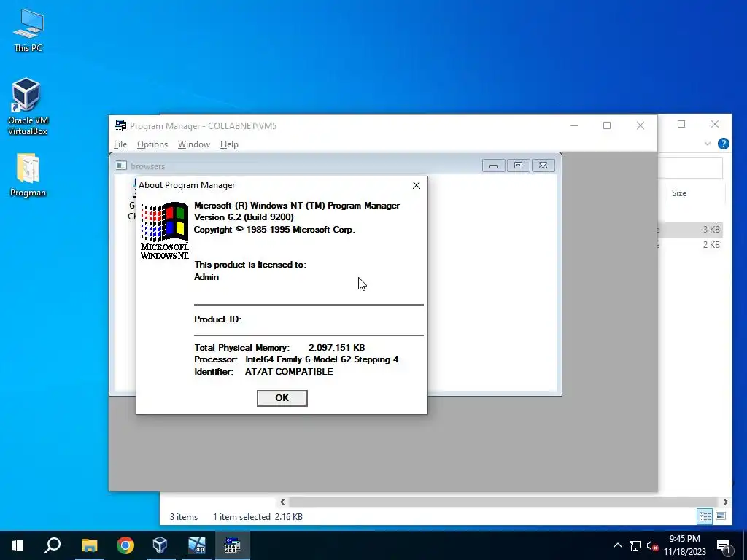Image resolution: width=747 pixels, height=560 pixels.
Task: Launch Google Chrome from the taskbar
Action: point(125,545)
